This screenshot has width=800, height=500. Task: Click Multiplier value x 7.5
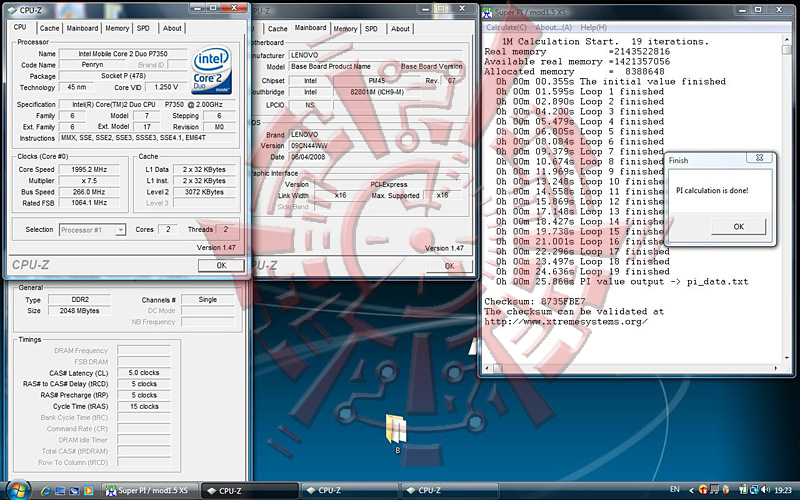89,181
